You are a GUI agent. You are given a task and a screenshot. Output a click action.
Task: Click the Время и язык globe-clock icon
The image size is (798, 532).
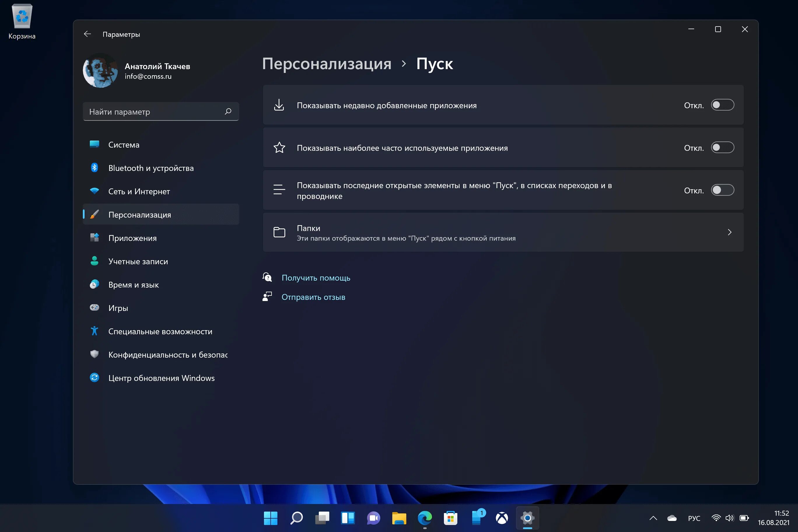pos(94,284)
